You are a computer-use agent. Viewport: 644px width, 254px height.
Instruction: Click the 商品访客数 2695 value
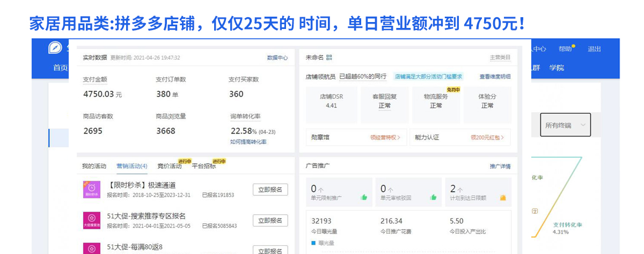(x=93, y=131)
